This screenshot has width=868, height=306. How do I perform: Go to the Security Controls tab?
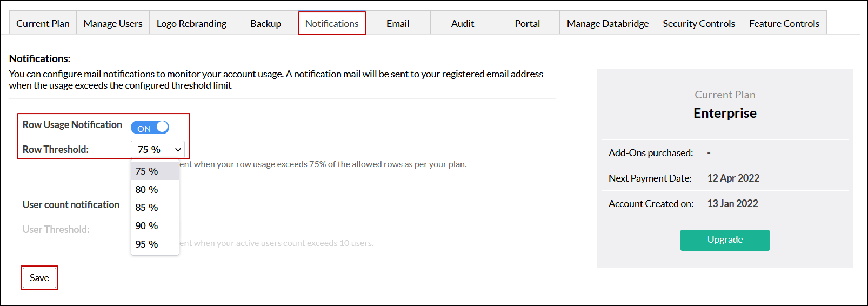pyautogui.click(x=699, y=24)
